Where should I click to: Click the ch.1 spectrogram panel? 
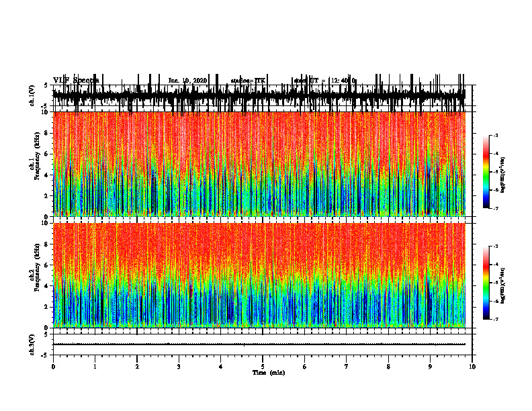coord(259,164)
